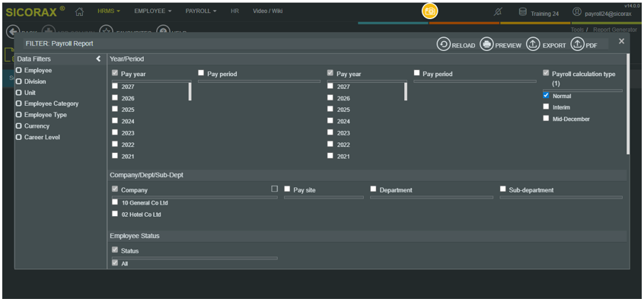Image resolution: width=644 pixels, height=302 pixels.
Task: Open the PAYROLL dropdown menu
Action: [x=201, y=11]
